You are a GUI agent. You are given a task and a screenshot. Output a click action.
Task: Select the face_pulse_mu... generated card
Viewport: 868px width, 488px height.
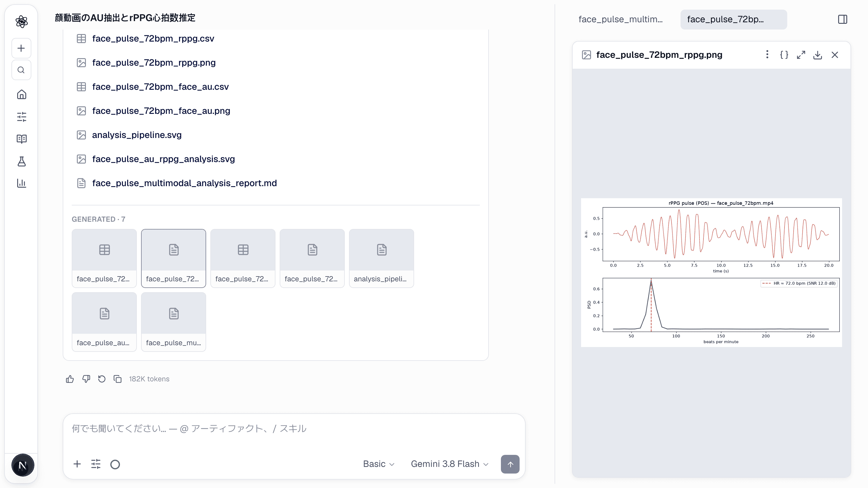click(x=174, y=322)
